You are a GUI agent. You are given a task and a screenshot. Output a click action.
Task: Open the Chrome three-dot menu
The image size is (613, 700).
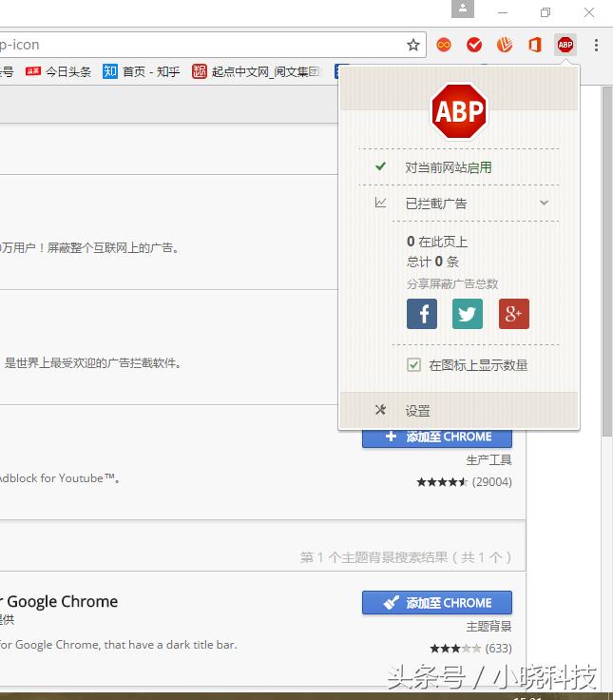point(596,45)
